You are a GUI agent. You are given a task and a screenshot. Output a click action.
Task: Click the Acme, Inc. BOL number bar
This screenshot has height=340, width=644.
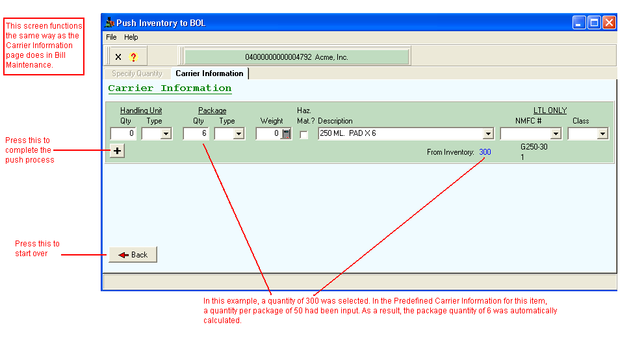(296, 57)
